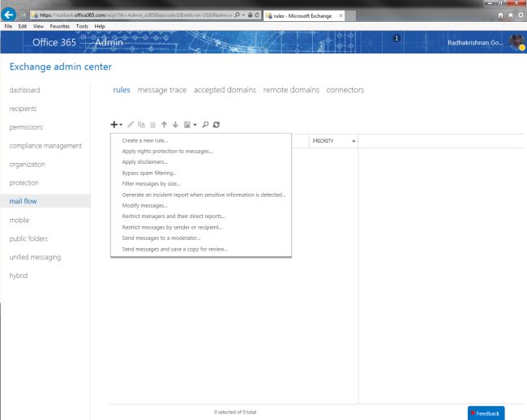The image size is (527, 420).
Task: Open the View menu
Action: click(38, 26)
